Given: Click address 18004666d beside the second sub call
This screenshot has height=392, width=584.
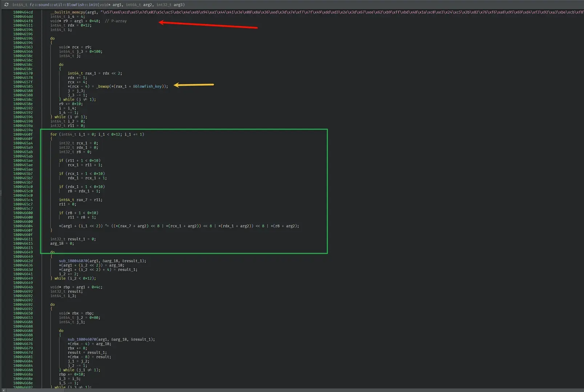Looking at the screenshot, I should [x=23, y=339].
